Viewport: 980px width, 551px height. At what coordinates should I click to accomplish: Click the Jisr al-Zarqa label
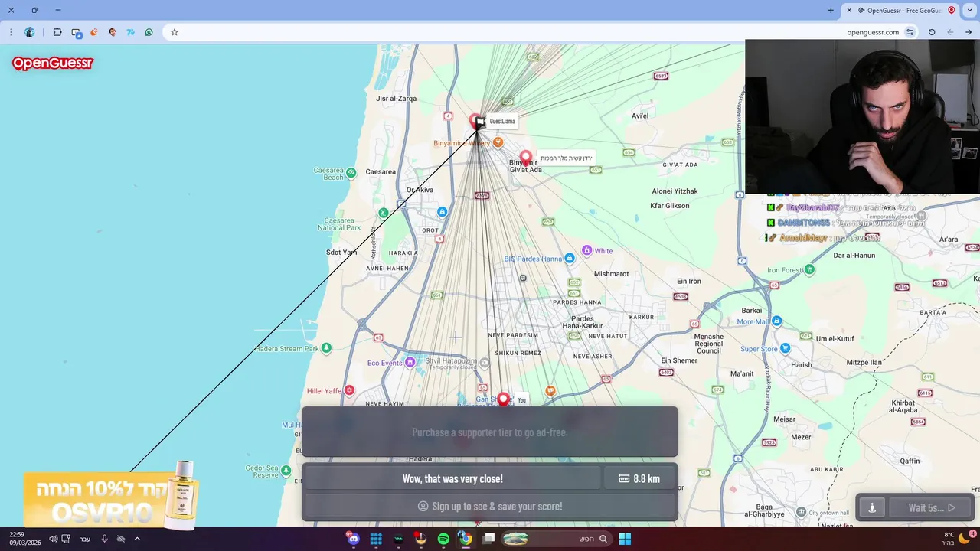[397, 99]
